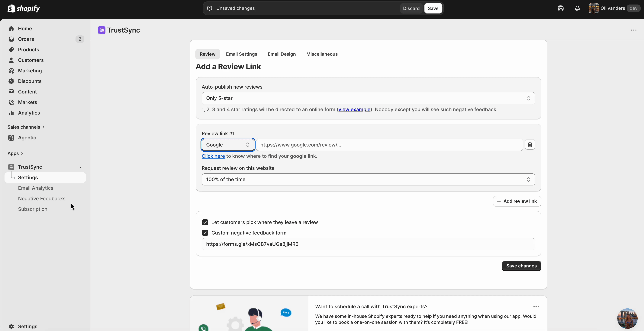Switch to the Review tab
Screen dimensions: 644x331
tap(208, 54)
